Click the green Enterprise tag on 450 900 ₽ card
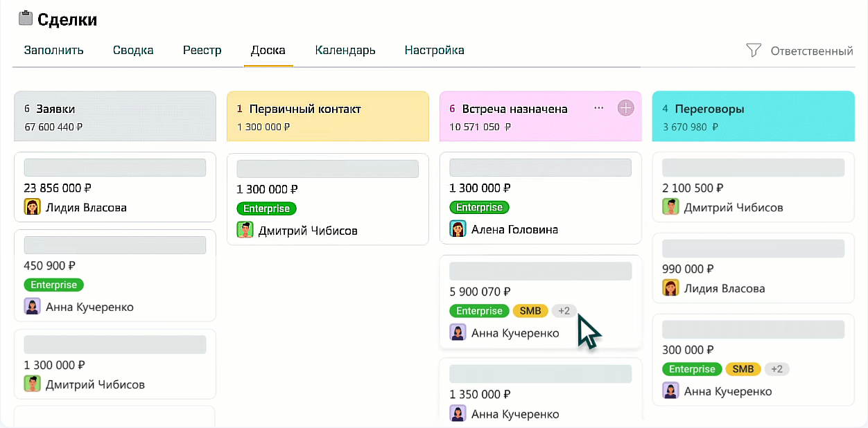This screenshot has height=428, width=868. click(x=53, y=285)
